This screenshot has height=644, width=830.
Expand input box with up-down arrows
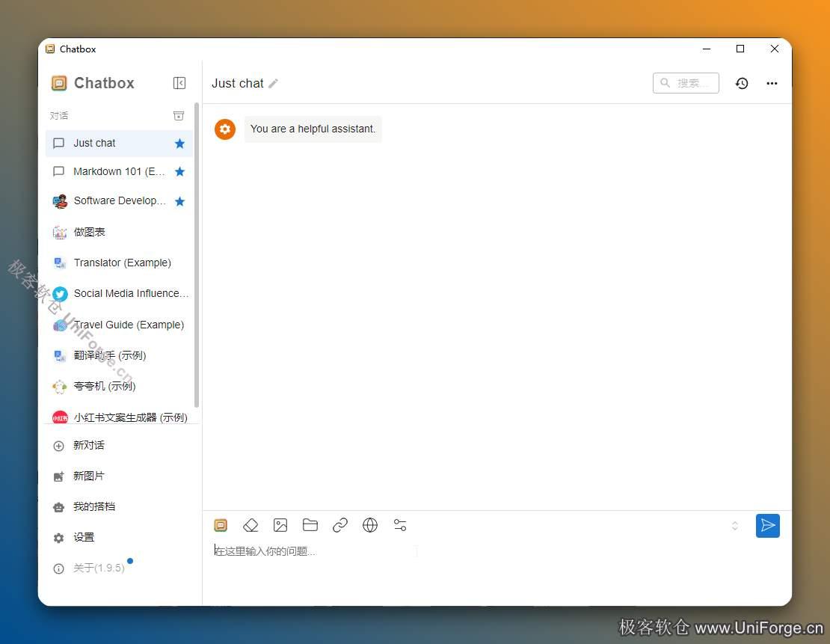click(735, 526)
